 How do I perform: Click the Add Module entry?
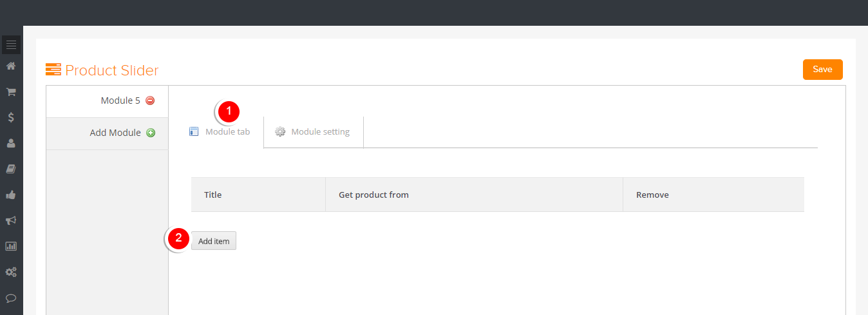coord(108,133)
